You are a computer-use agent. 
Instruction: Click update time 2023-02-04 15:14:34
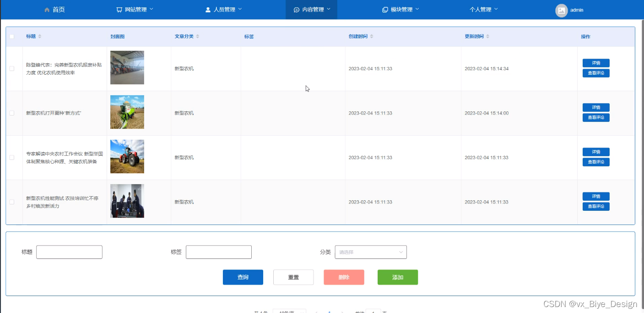[x=487, y=69]
